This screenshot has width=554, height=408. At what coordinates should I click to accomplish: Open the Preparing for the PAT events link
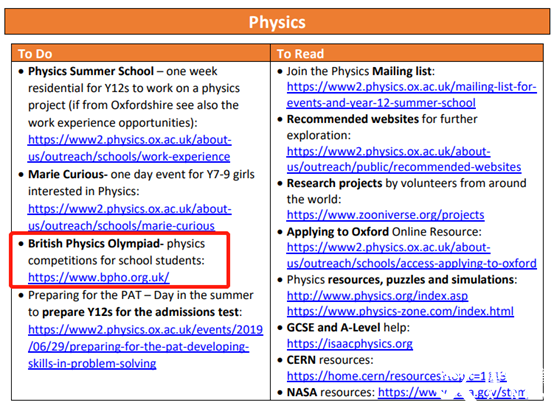(145, 347)
